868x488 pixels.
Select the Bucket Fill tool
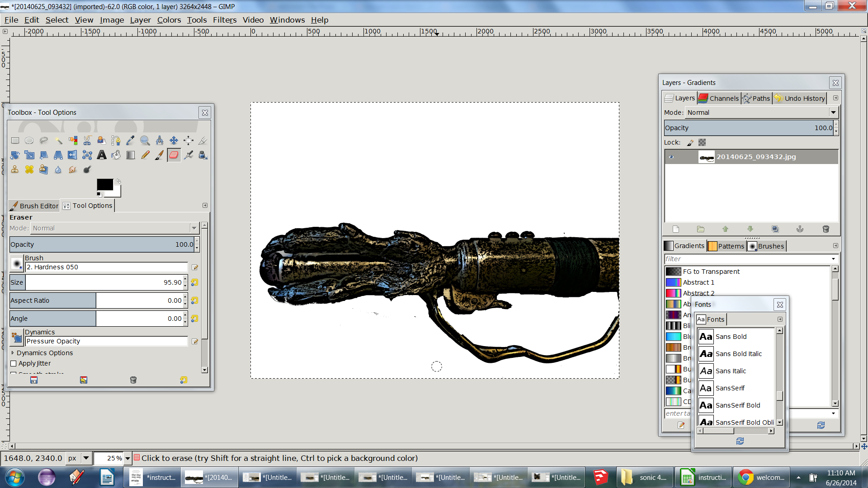click(116, 155)
